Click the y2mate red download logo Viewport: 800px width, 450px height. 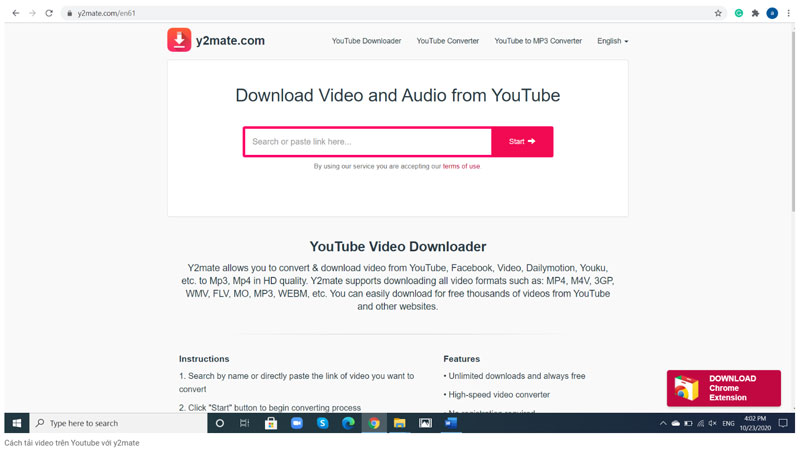click(x=179, y=40)
